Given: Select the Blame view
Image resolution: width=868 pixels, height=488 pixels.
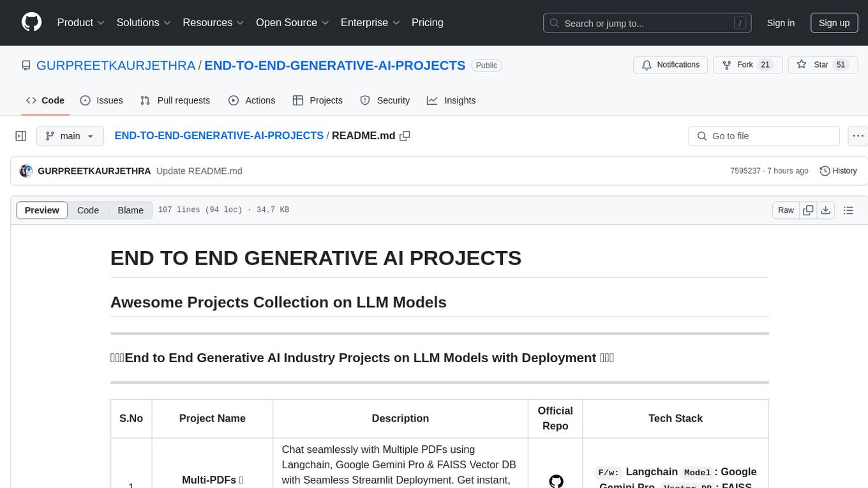Looking at the screenshot, I should [x=130, y=210].
